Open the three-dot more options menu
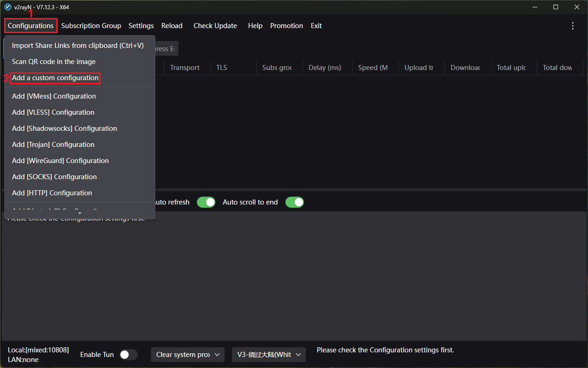Viewport: 588px width, 368px height. coord(573,26)
